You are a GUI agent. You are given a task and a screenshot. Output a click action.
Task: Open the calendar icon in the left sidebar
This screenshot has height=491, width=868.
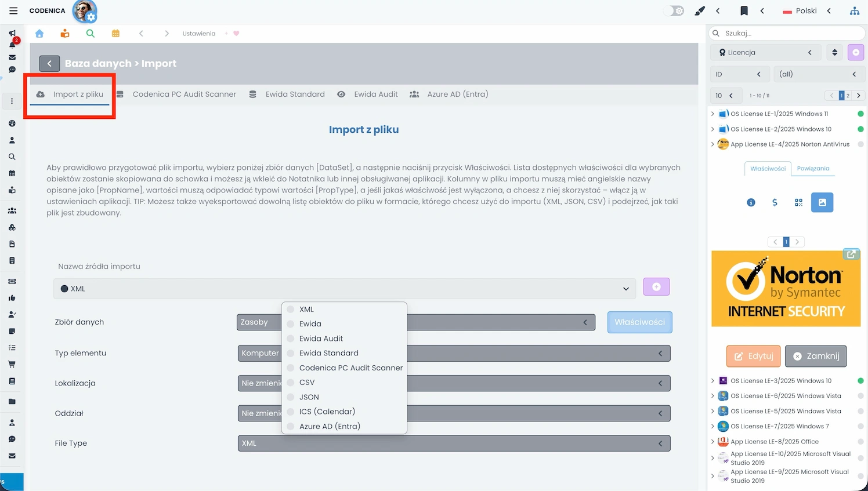click(12, 173)
